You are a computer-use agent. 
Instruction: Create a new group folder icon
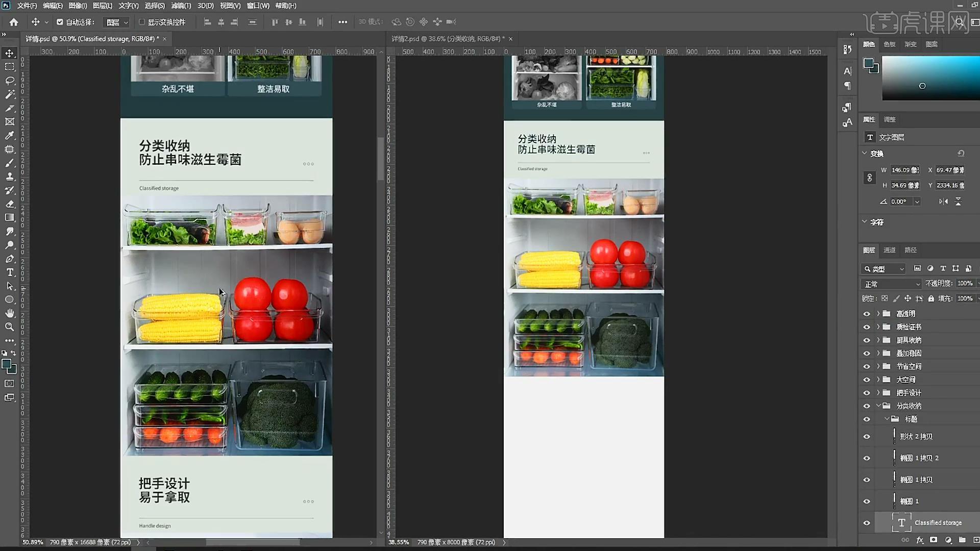click(962, 540)
